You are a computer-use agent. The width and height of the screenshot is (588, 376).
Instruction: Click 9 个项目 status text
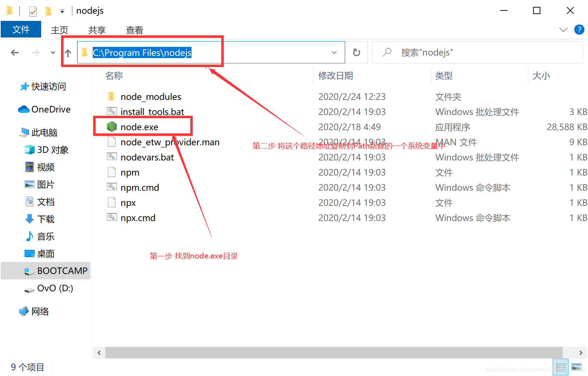pyautogui.click(x=27, y=367)
